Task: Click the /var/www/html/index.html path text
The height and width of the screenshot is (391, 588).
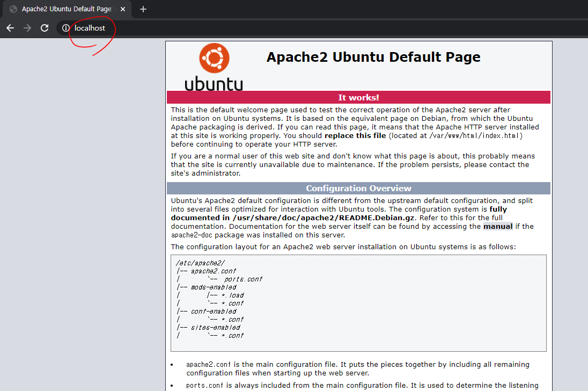Action: pos(474,135)
